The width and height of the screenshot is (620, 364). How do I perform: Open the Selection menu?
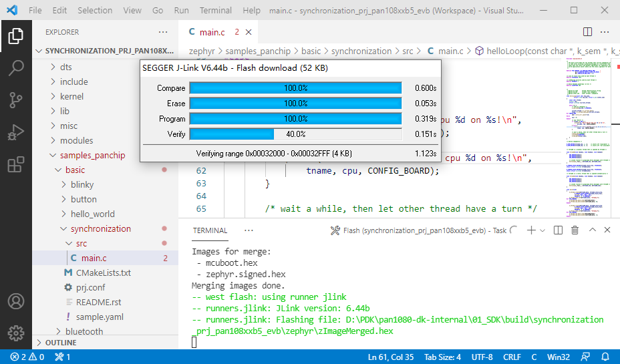(x=94, y=10)
